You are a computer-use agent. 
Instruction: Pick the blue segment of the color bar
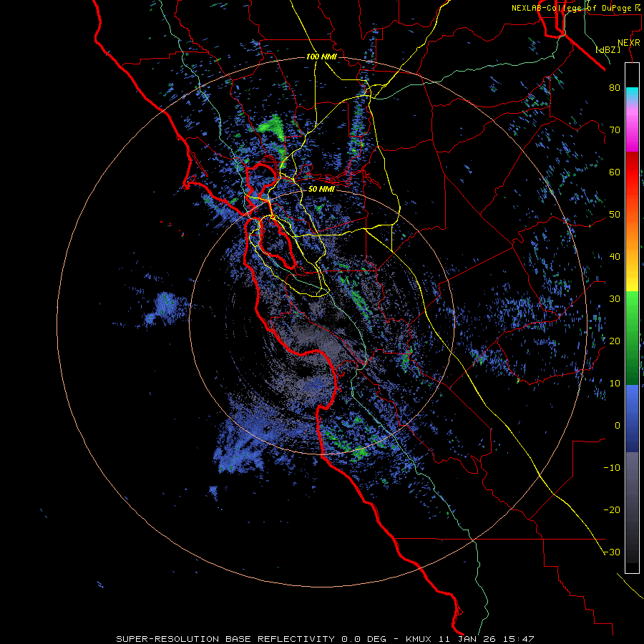[632, 419]
